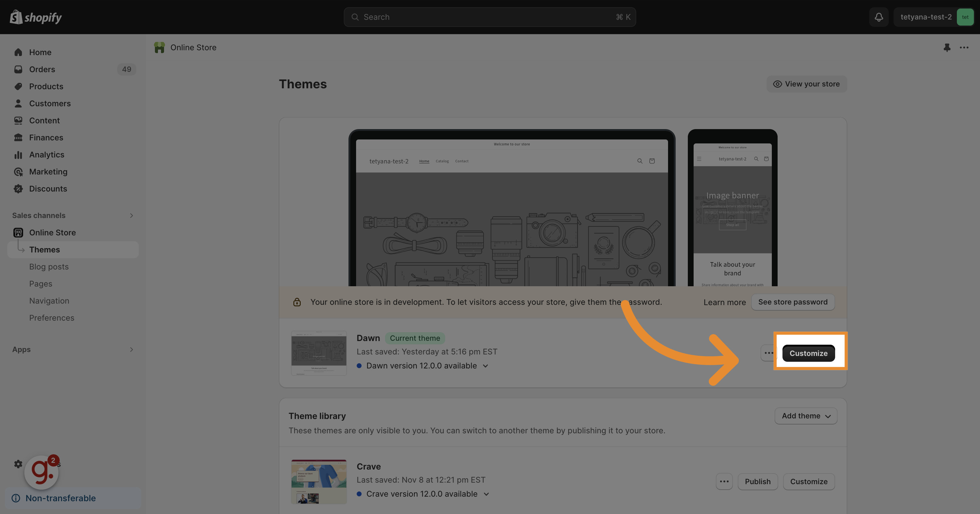Viewport: 980px width, 514px height.
Task: Click the Crave theme thumbnail
Action: [319, 482]
